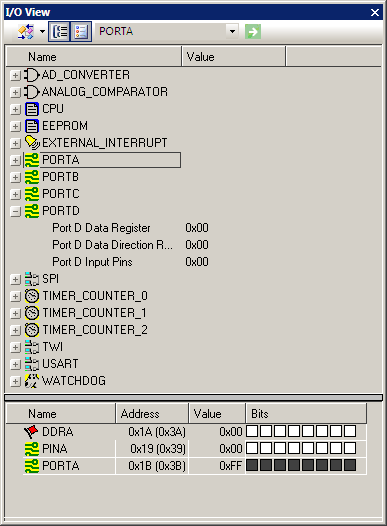387x526 pixels.
Task: Click the I/O configuration toolbar icon
Action: pos(26,32)
